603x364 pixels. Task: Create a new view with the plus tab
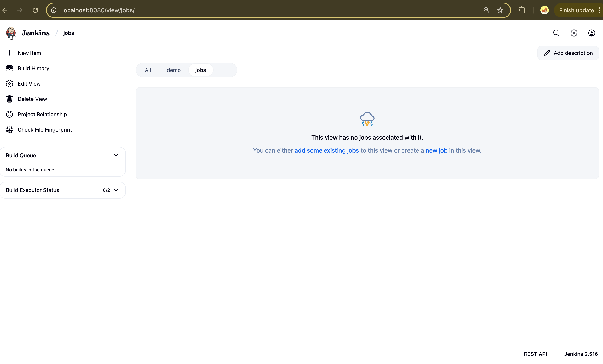click(x=224, y=70)
